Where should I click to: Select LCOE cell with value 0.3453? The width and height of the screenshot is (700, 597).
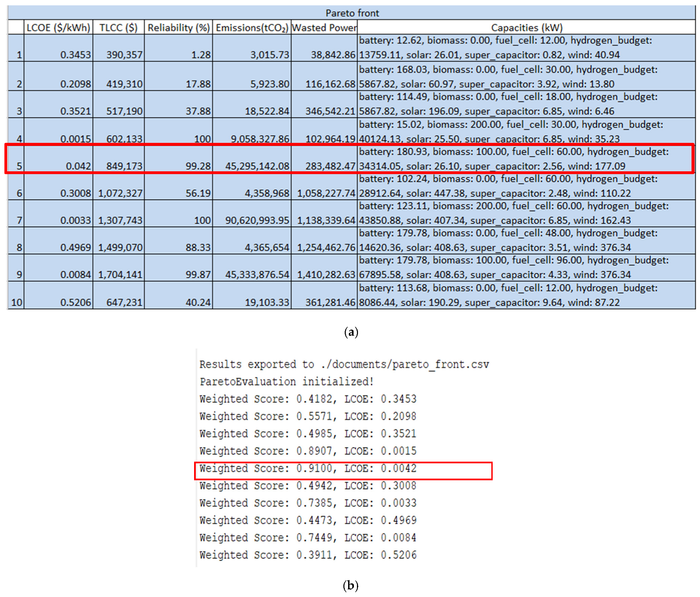58,48
